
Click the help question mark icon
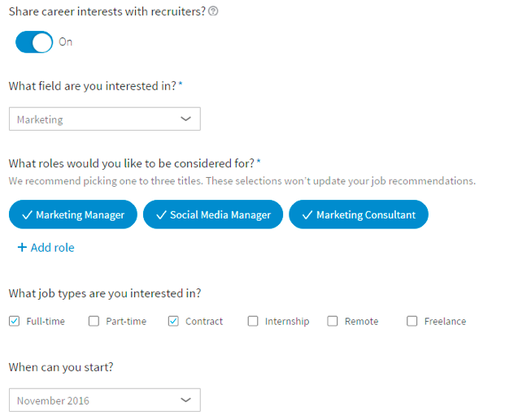[x=213, y=11]
